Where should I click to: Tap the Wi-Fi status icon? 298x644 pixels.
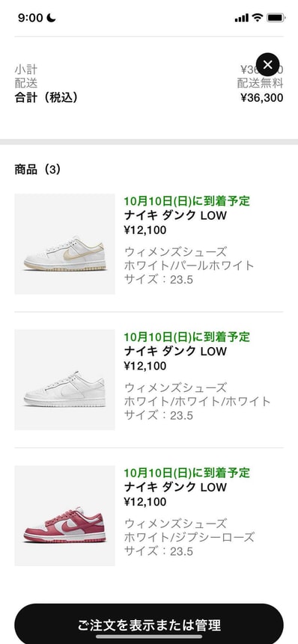258,17
